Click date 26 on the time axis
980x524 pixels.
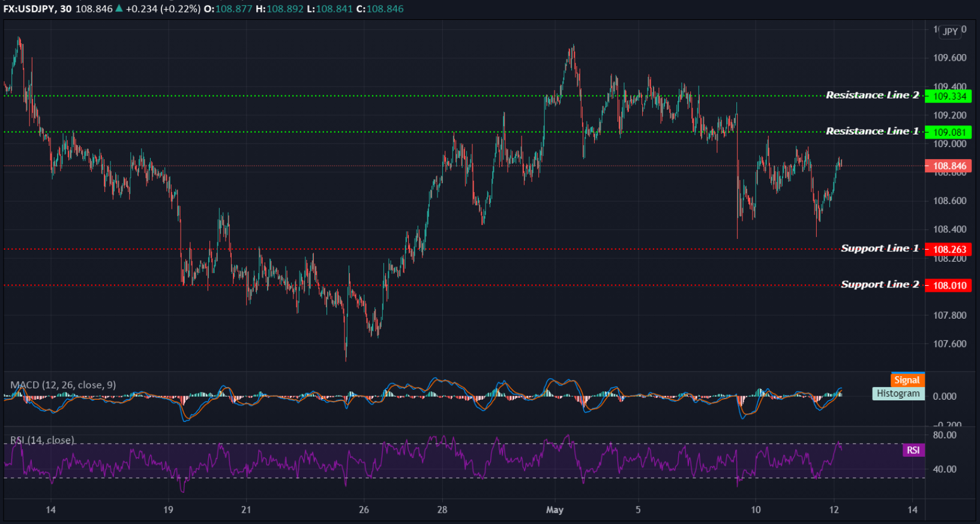coord(364,510)
